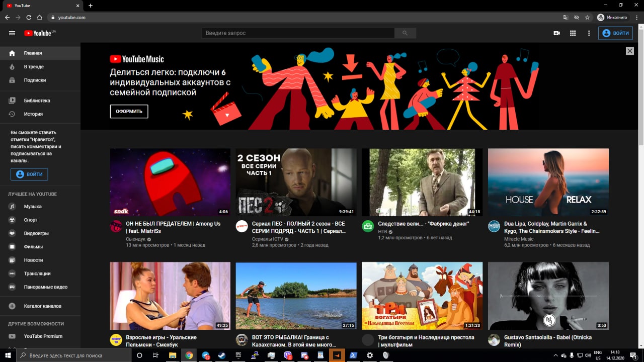The height and width of the screenshot is (362, 644).
Task: Click the Сериалы ICTV channel avatar
Action: click(242, 226)
